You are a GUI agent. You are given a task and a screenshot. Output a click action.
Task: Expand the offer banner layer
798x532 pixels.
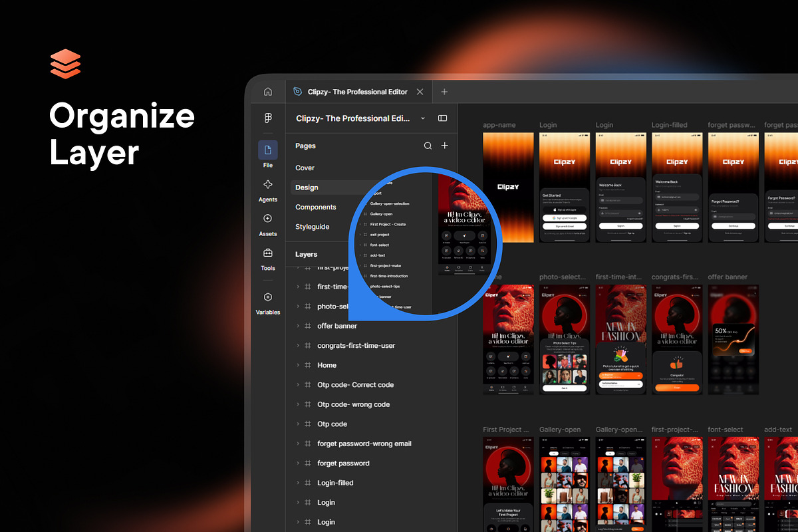click(297, 326)
